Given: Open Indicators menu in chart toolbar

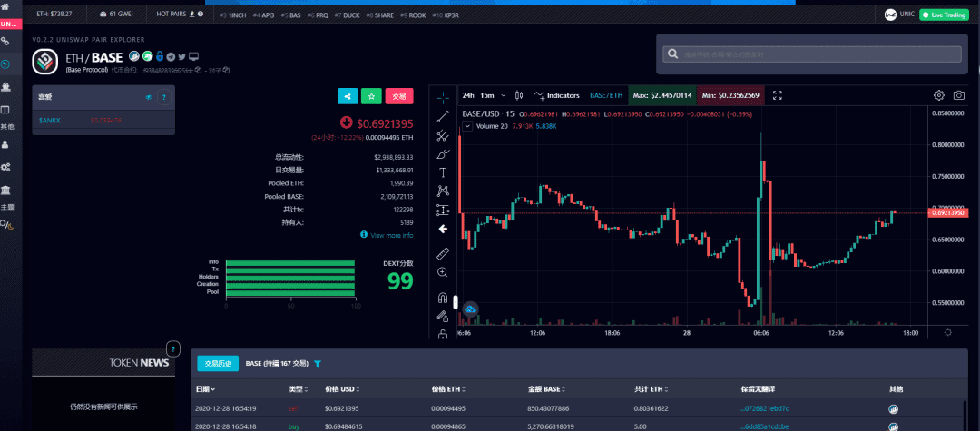Looking at the screenshot, I should [556, 95].
